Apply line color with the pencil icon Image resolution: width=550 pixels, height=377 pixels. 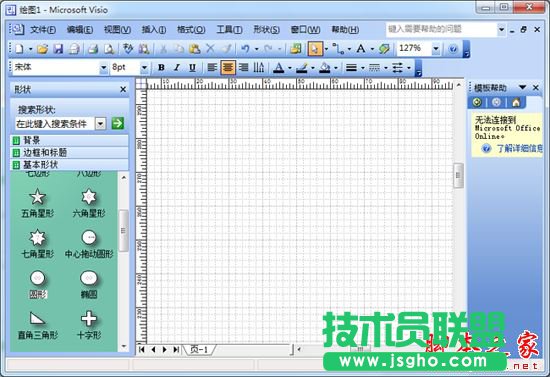pyautogui.click(x=302, y=68)
